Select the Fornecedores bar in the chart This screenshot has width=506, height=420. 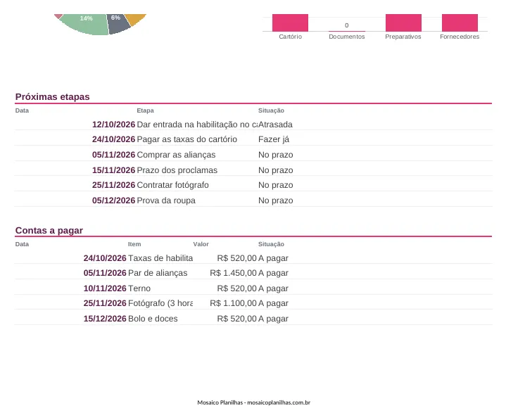(460, 23)
